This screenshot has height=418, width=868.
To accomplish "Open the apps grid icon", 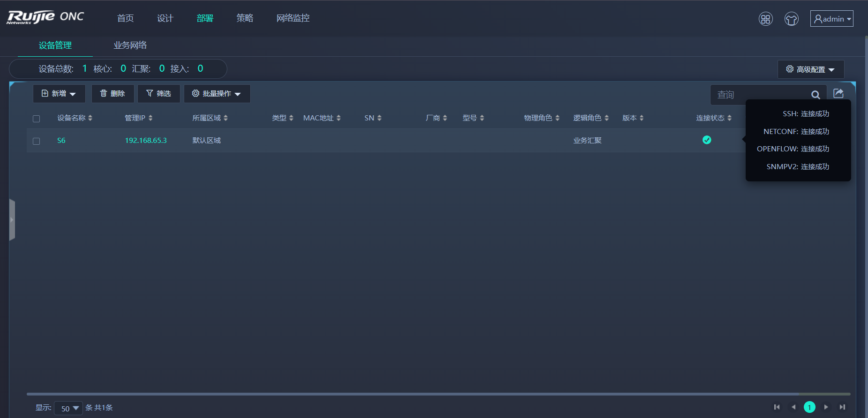I will click(766, 19).
